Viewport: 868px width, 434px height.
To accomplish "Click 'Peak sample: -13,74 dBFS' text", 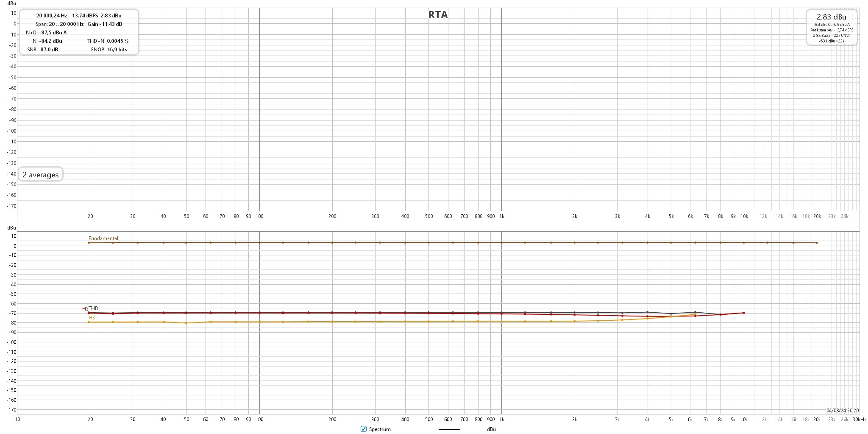I will click(x=832, y=30).
